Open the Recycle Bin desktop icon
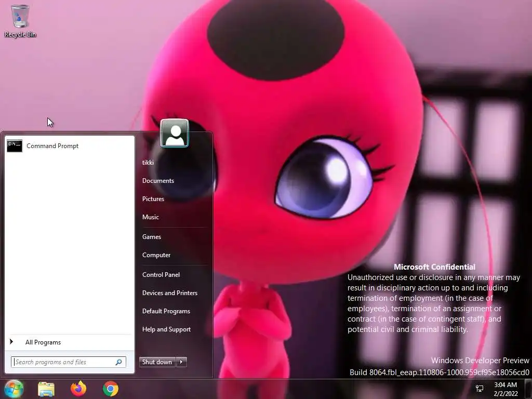 point(20,21)
